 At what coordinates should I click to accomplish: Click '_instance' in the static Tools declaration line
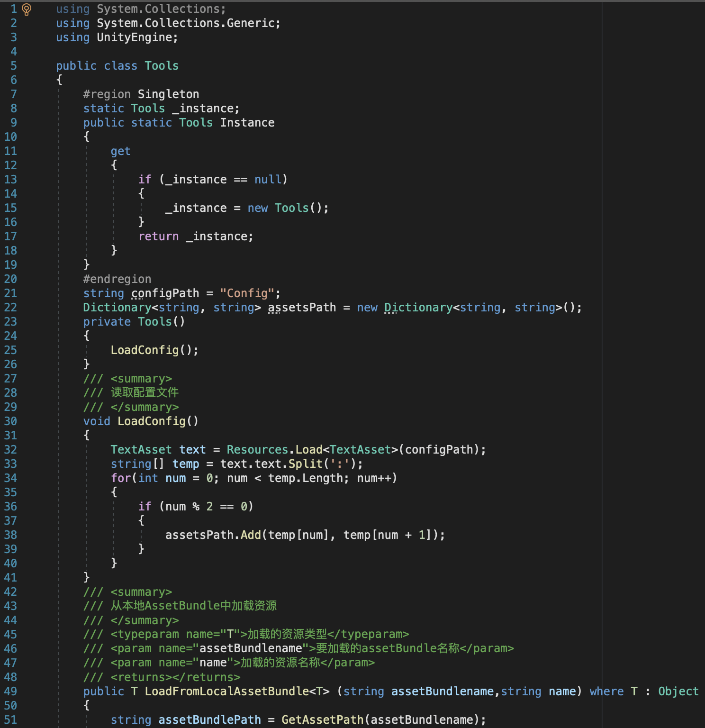tap(202, 109)
